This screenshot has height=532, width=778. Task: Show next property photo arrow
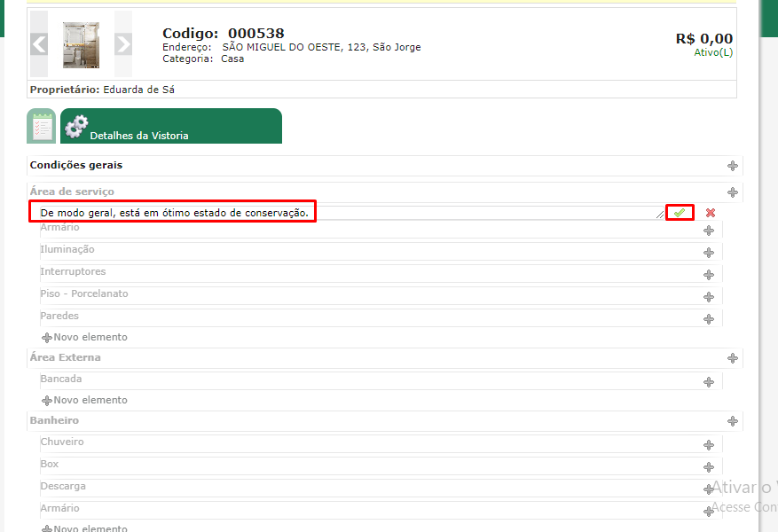tap(123, 44)
